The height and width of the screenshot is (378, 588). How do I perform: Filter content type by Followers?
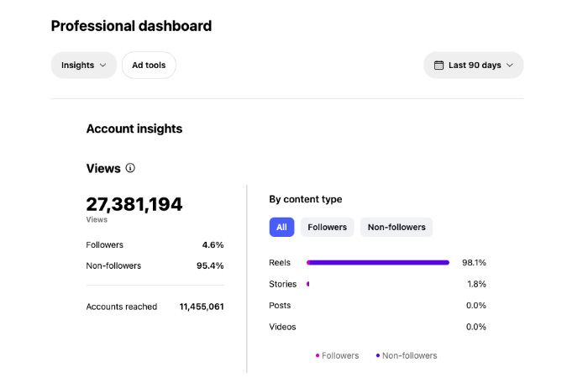327,227
